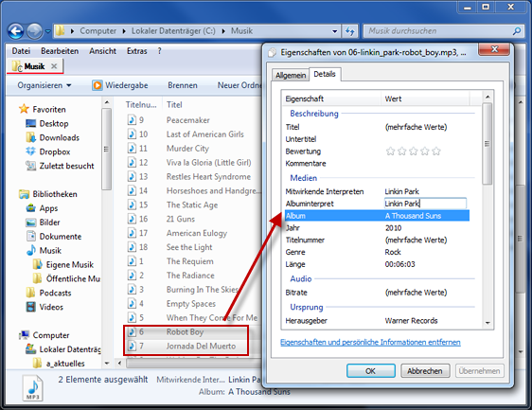This screenshot has height=410, width=532.
Task: Sort by Titelnummer column header
Action: (141, 104)
